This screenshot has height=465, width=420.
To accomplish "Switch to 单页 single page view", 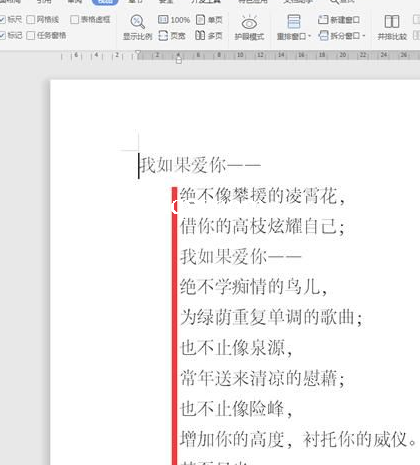I will (209, 20).
